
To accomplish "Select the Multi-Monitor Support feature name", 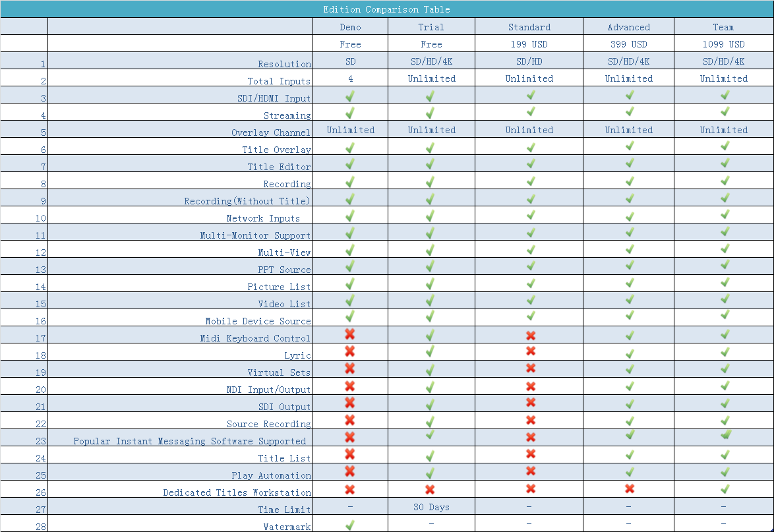I will [x=255, y=235].
